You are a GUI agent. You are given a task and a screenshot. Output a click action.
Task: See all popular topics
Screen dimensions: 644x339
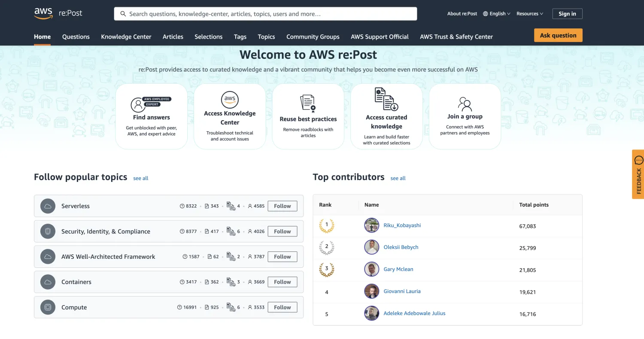point(141,178)
